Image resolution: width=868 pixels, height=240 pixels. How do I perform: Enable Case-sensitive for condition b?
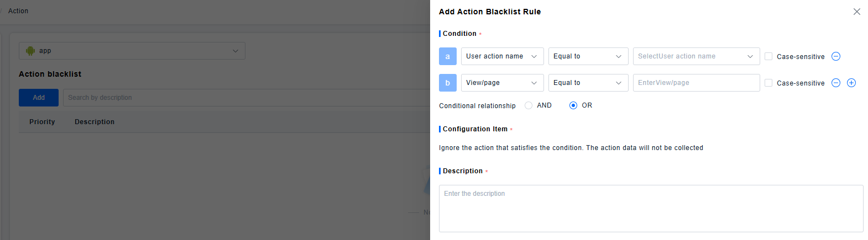click(768, 83)
